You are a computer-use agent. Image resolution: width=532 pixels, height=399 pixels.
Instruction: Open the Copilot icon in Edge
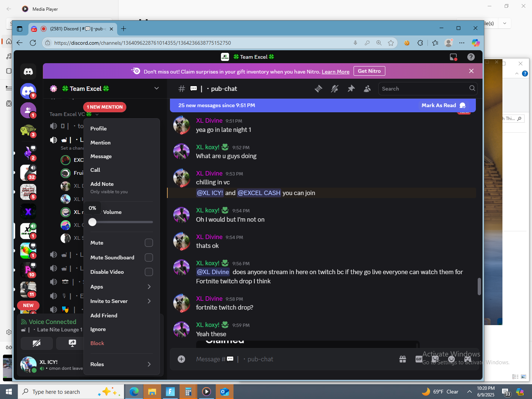point(476,43)
